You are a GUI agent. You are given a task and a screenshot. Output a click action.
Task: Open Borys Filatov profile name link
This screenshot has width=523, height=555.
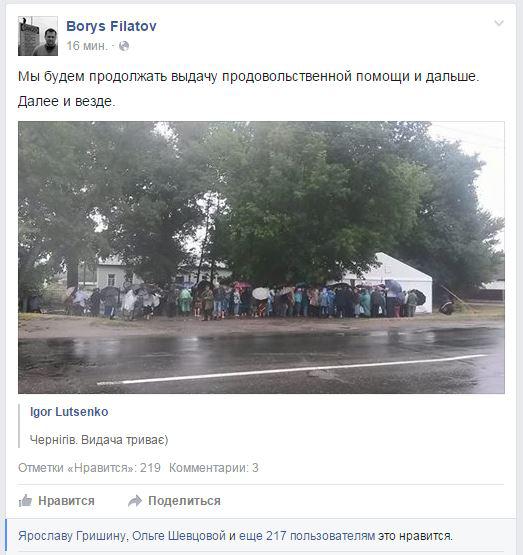coord(111,26)
